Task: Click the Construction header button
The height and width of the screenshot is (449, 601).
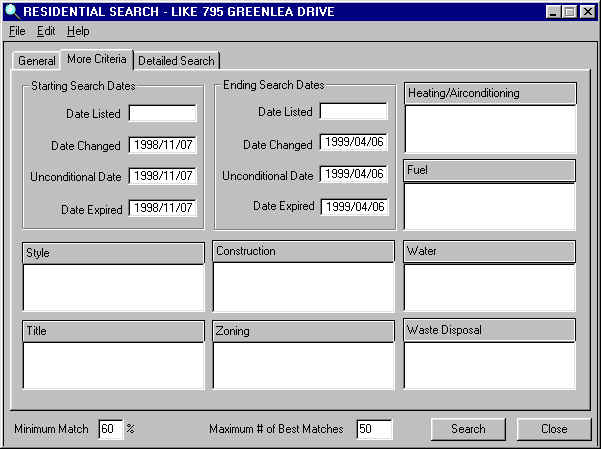Action: tap(303, 251)
